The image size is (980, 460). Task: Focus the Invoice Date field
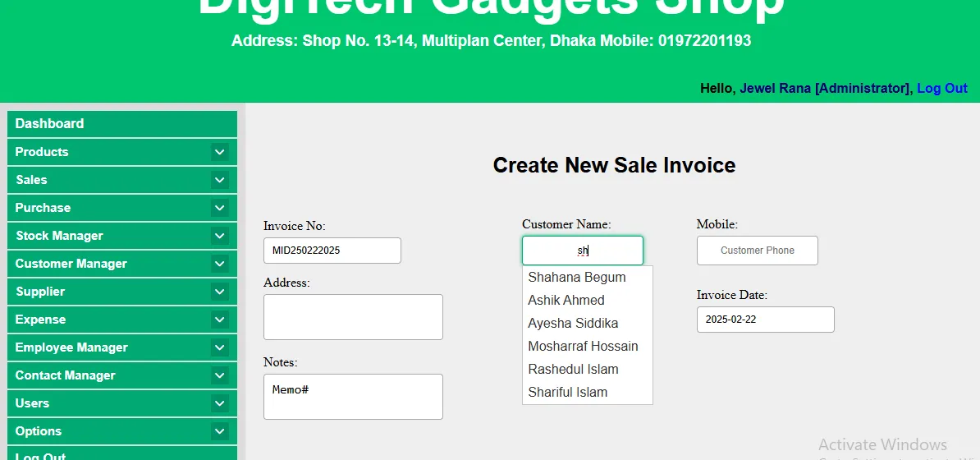point(765,320)
